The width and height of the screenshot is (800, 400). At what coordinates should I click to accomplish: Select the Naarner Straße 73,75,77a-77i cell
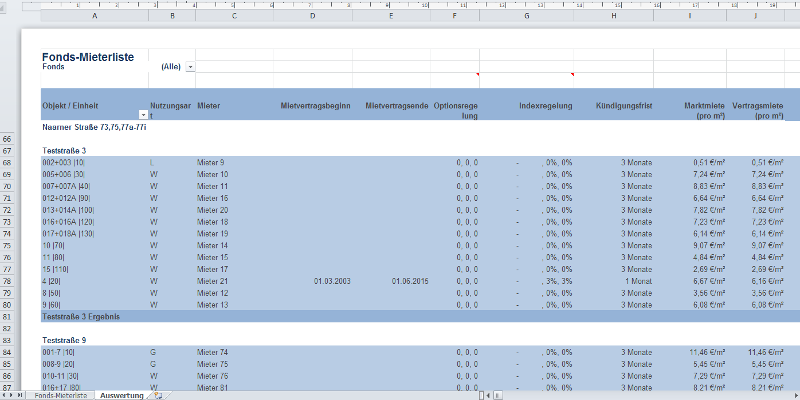(94, 128)
